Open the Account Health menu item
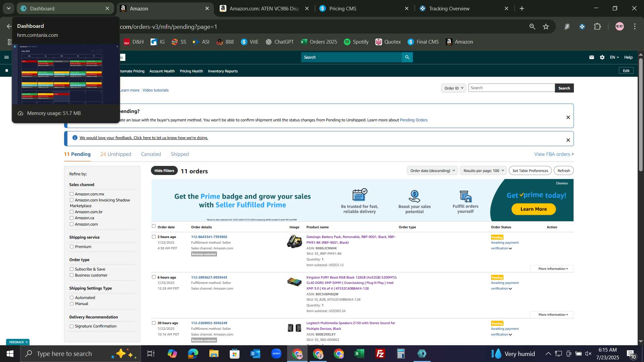 coord(162,71)
